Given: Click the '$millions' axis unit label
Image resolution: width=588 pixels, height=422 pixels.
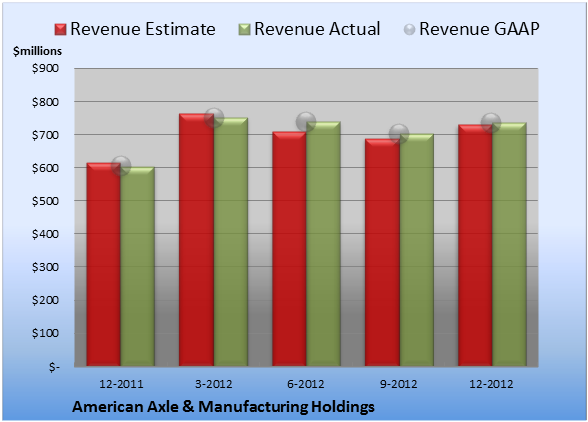Looking at the screenshot, I should click(38, 51).
